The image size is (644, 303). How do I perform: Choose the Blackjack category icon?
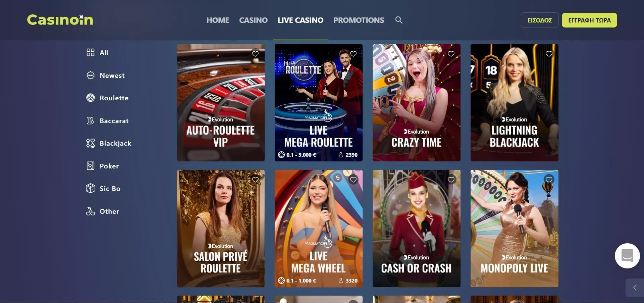click(91, 143)
